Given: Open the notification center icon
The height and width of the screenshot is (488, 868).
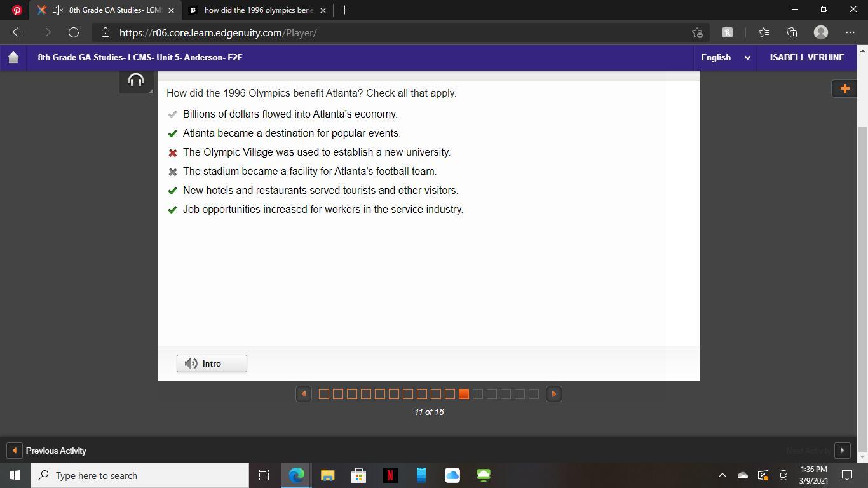Looking at the screenshot, I should [847, 475].
